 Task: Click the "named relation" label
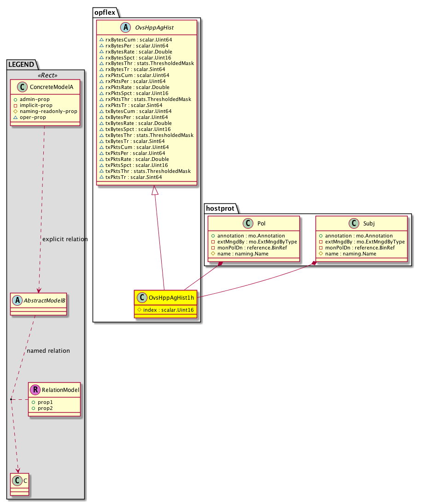tap(48, 351)
